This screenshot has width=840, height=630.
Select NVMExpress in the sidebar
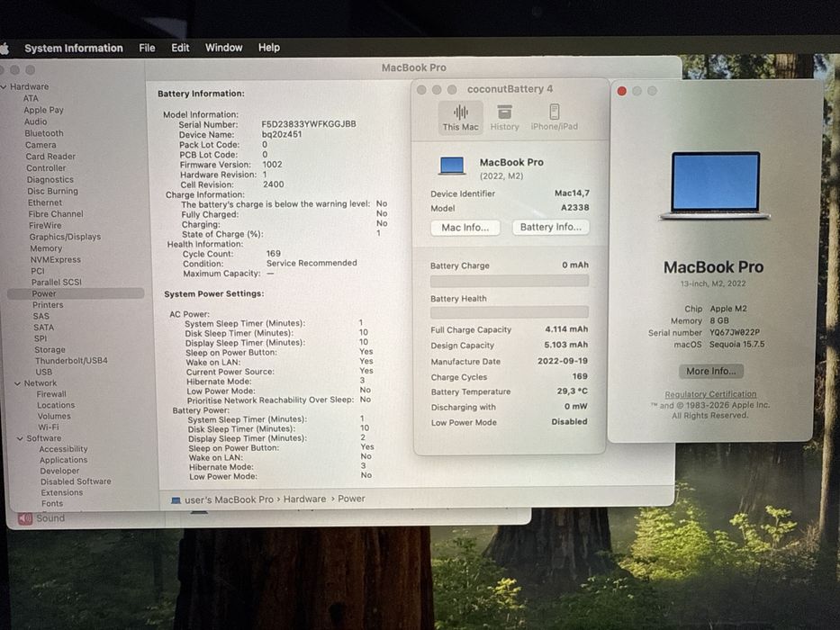point(55,260)
